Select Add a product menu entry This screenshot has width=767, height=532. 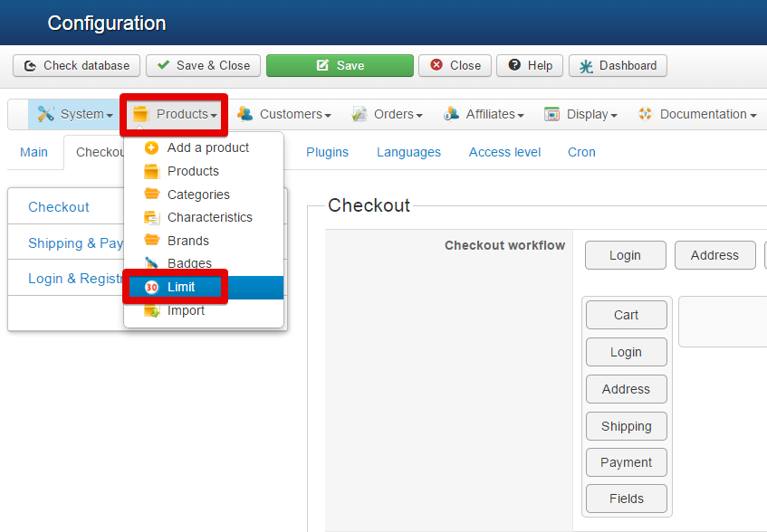click(x=204, y=147)
